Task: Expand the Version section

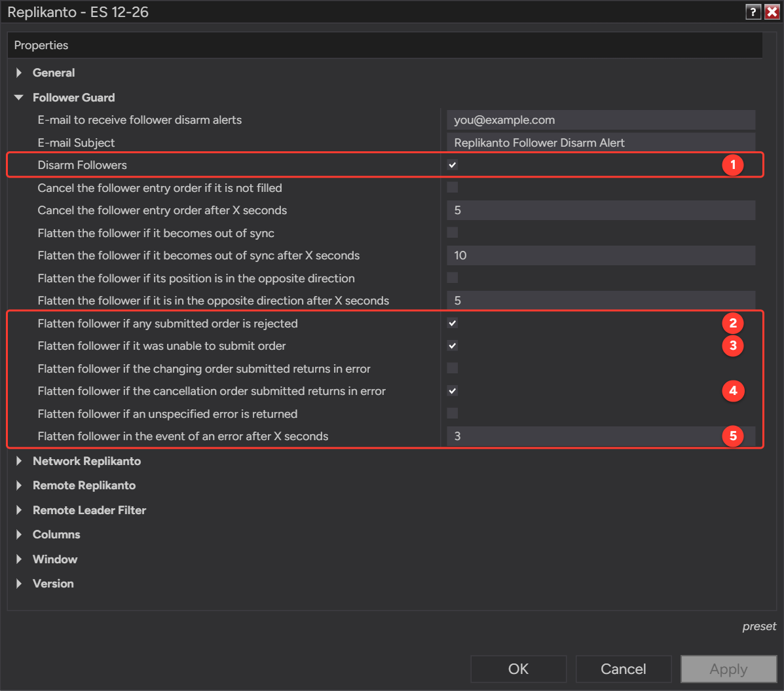Action: pyautogui.click(x=19, y=584)
